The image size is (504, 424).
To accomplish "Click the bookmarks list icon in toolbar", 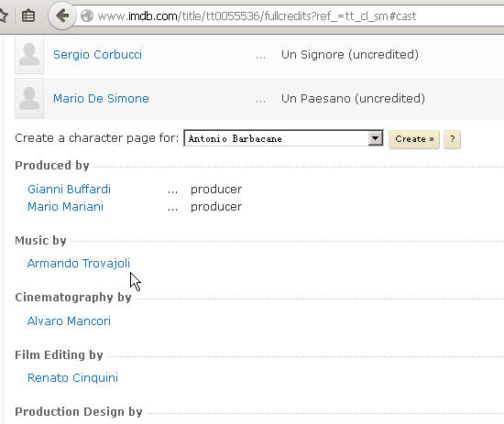I will click(x=28, y=16).
